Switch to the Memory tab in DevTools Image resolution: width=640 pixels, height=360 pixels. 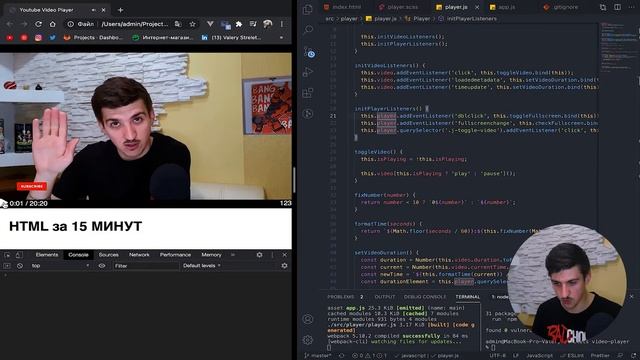pyautogui.click(x=211, y=255)
